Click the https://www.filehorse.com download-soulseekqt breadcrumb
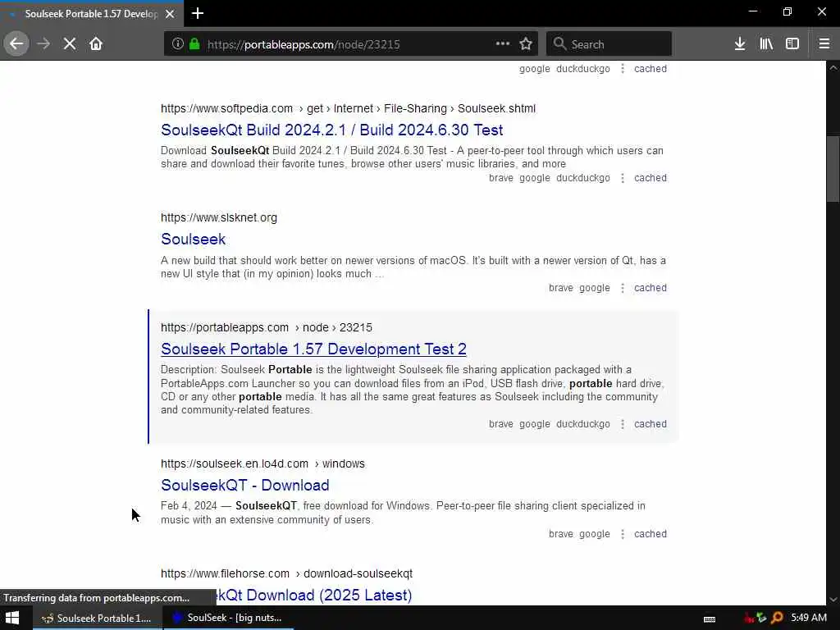The image size is (840, 630). click(x=286, y=573)
